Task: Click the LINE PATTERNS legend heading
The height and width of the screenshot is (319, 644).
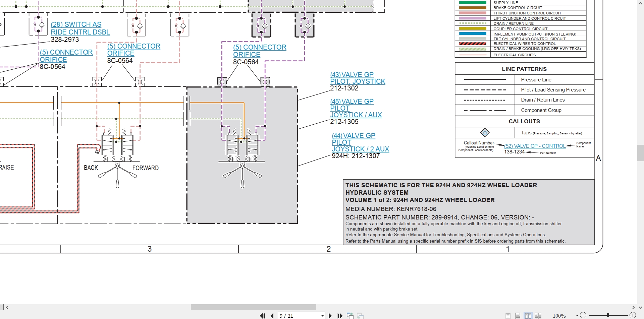Action: 524,69
